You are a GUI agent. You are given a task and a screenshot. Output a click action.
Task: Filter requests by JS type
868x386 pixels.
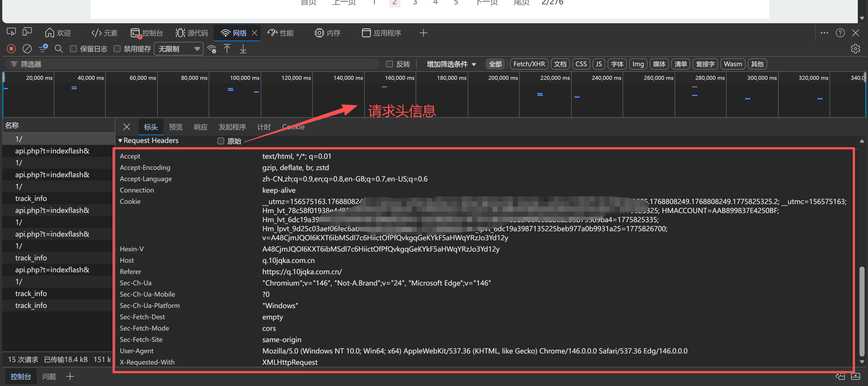(x=599, y=64)
